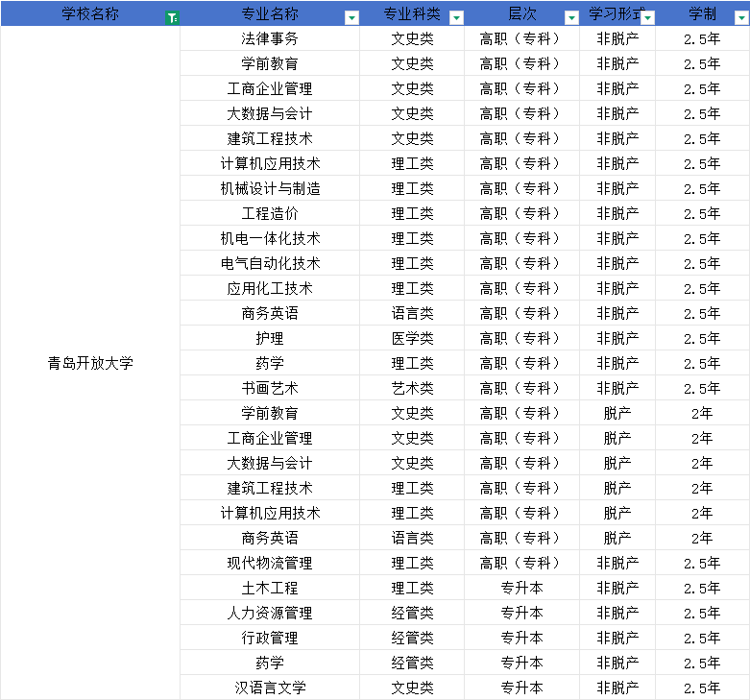The width and height of the screenshot is (750, 700).
Task: Select 高职(专科) in the 现代物流管理 row
Action: pos(521,563)
